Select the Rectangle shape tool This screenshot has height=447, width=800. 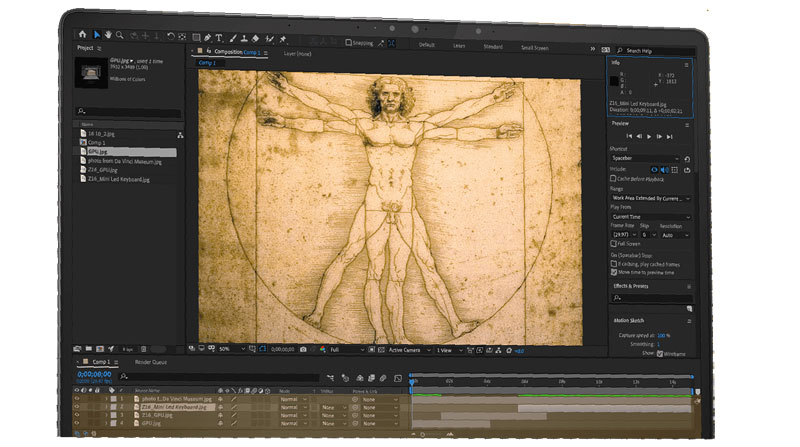pyautogui.click(x=196, y=37)
